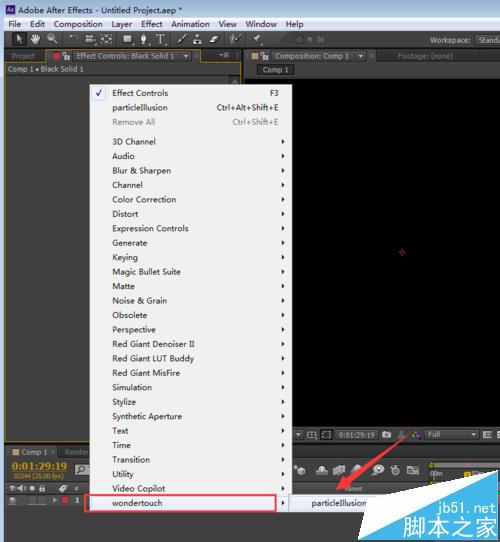Select the Unified Camera tool
The height and width of the screenshot is (542, 500).
click(90, 39)
